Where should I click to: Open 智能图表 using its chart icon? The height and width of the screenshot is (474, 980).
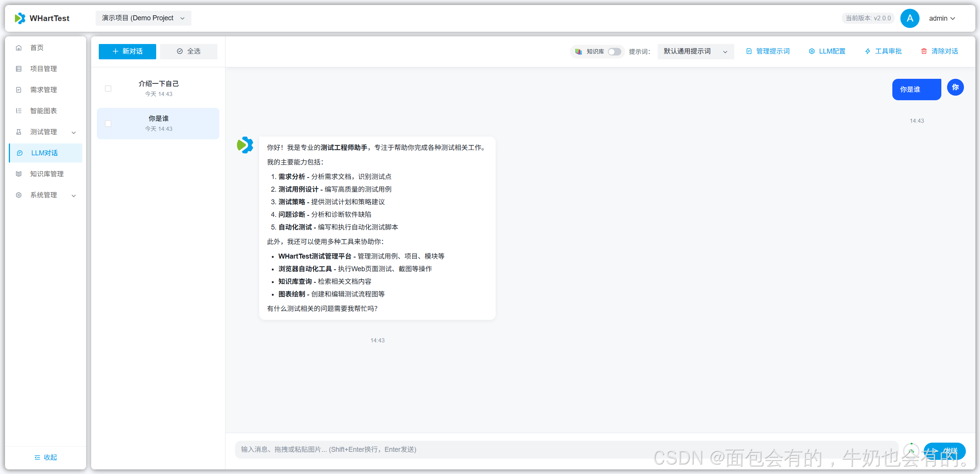point(19,111)
